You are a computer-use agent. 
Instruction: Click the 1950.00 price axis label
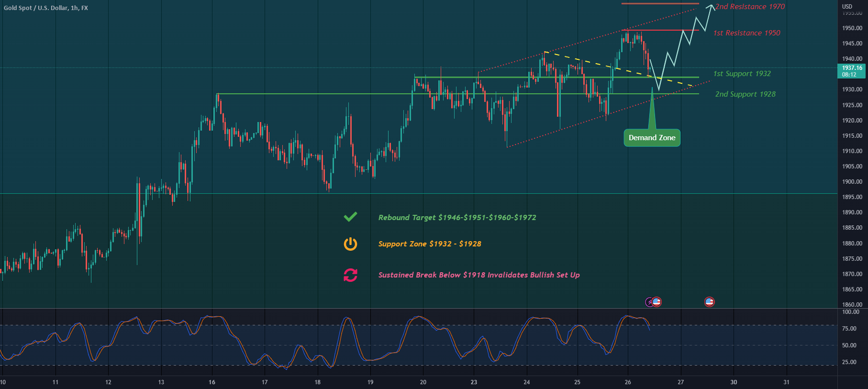click(852, 28)
